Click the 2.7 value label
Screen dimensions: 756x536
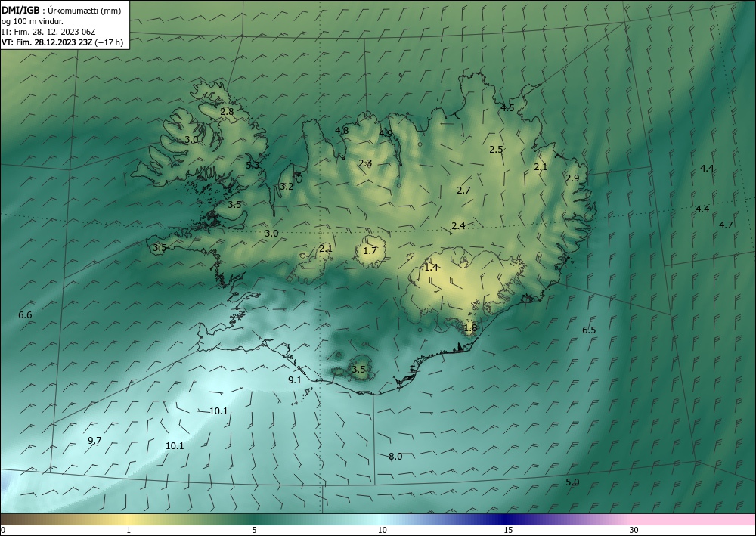[x=463, y=191]
